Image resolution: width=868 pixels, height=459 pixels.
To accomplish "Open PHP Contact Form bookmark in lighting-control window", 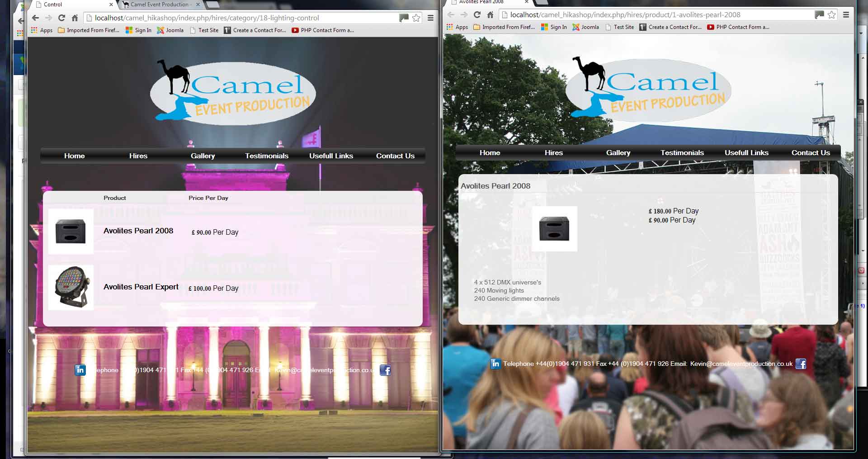I will (x=323, y=30).
